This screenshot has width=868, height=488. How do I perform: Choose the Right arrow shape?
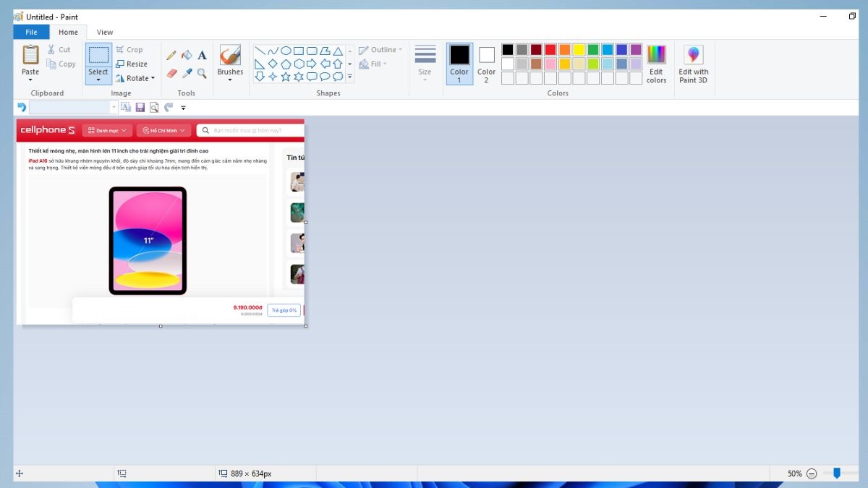tap(312, 64)
